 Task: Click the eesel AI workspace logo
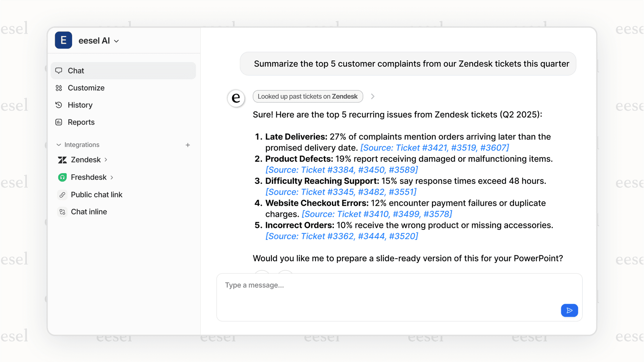tap(63, 40)
